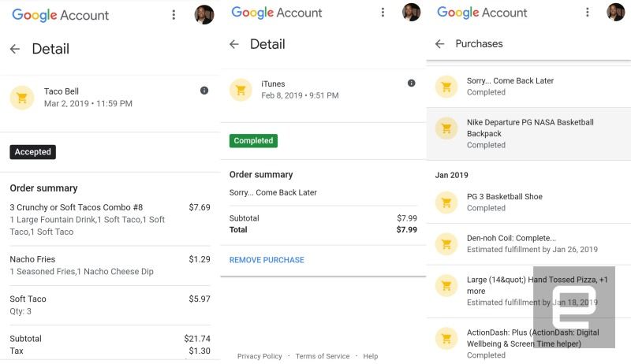Click the green Completed status badge
The width and height of the screenshot is (631, 364).
[253, 141]
